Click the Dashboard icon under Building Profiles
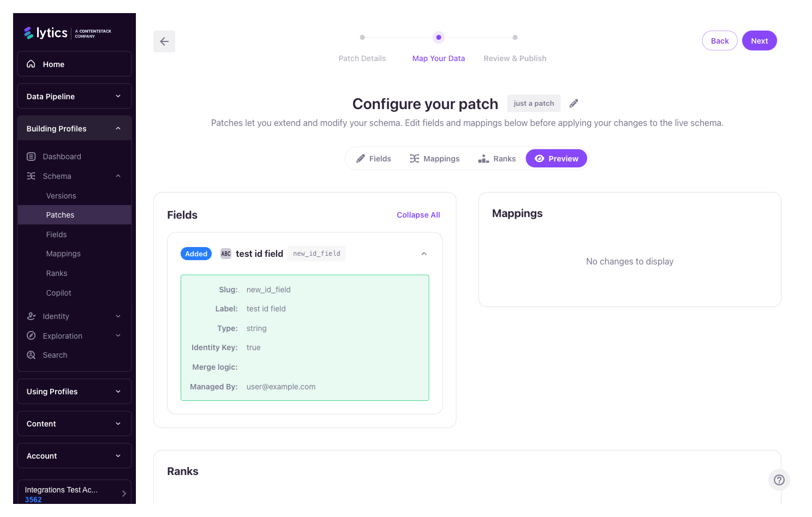 [x=31, y=156]
